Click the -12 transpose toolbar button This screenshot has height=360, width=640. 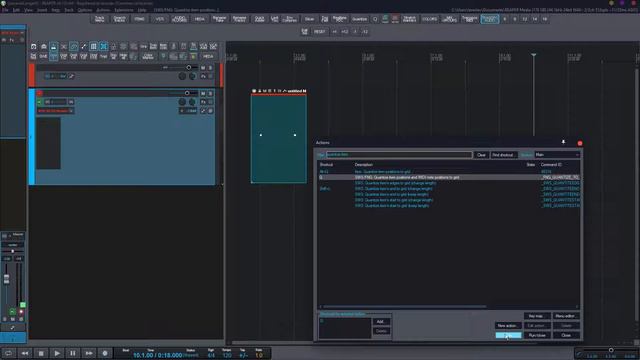tap(365, 31)
